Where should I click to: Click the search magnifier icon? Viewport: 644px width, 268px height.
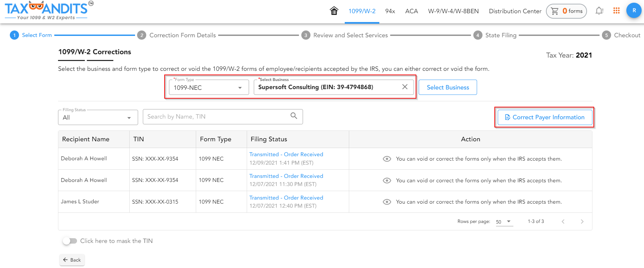pyautogui.click(x=294, y=116)
